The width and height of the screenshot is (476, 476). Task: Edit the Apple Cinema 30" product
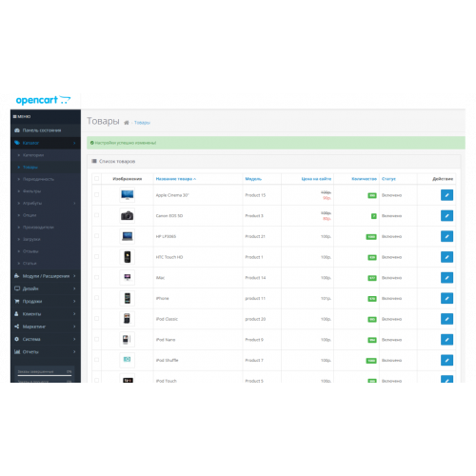click(x=446, y=195)
